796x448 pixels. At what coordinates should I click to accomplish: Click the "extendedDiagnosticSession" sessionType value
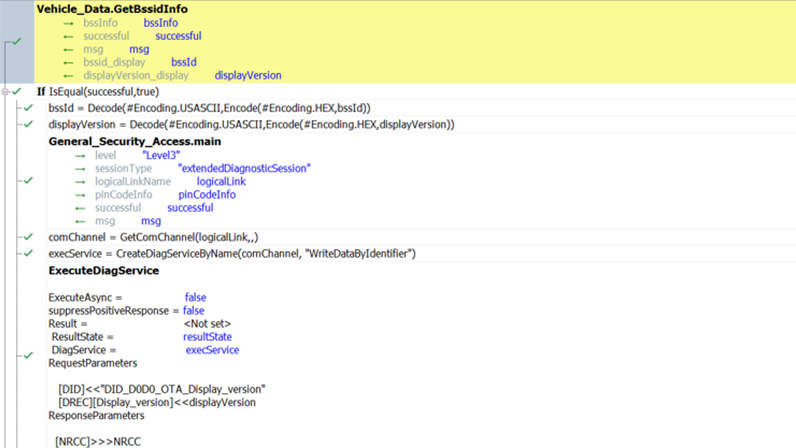click(244, 168)
